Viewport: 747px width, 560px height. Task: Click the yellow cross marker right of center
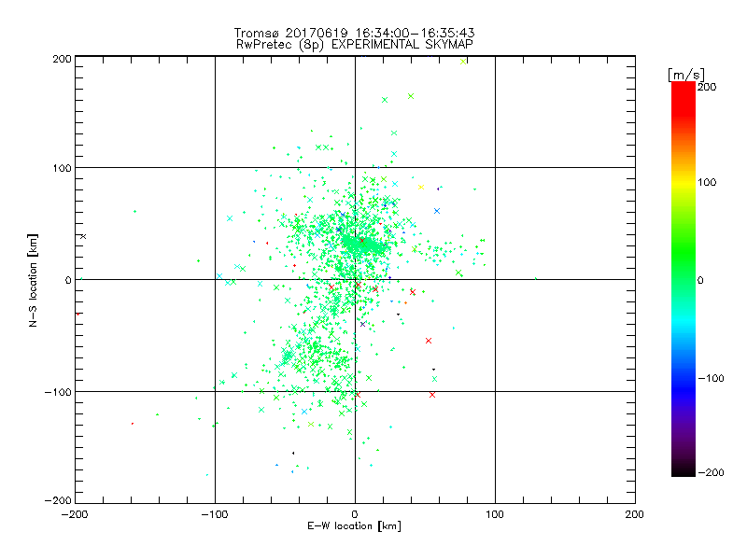421,188
